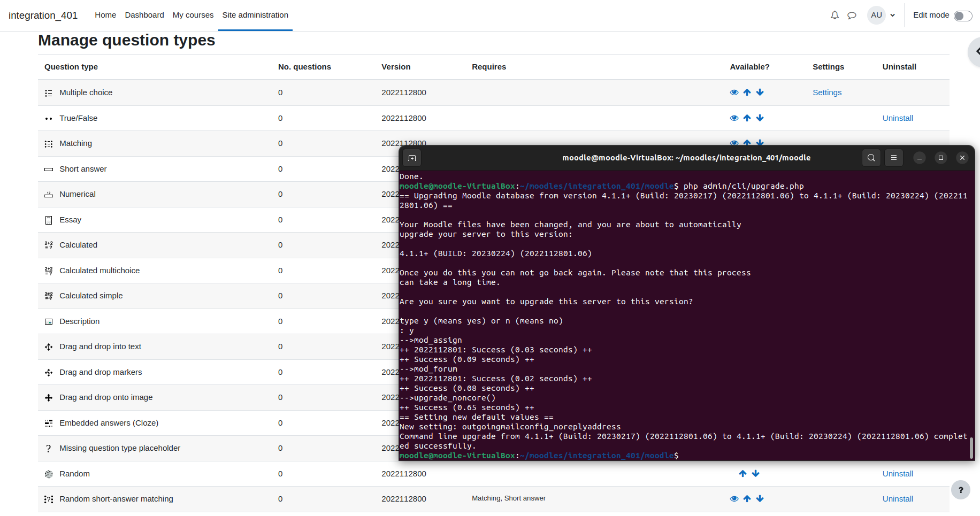Select the 'No. questions' column header
Image resolution: width=980 pixels, height=516 pixels.
tap(304, 67)
